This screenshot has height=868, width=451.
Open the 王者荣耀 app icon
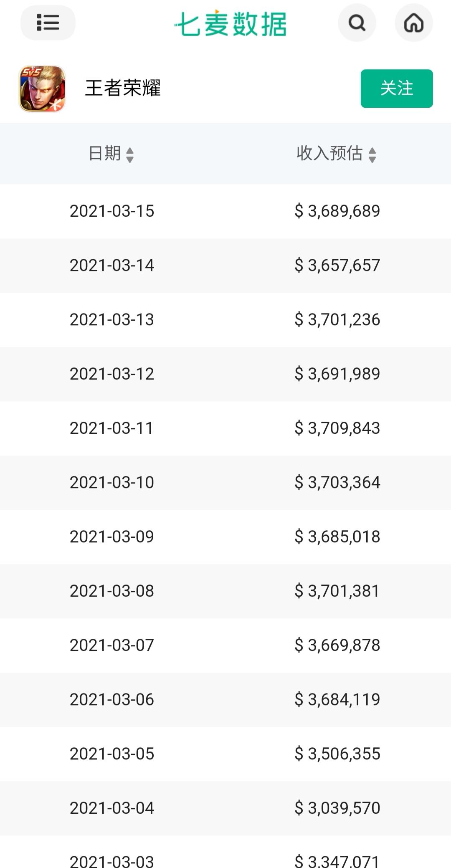coord(42,89)
